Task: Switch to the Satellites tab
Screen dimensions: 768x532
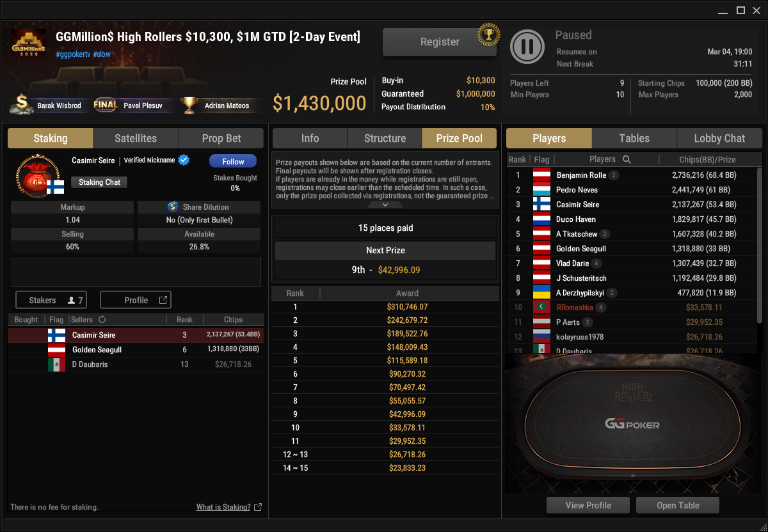Action: [x=136, y=138]
